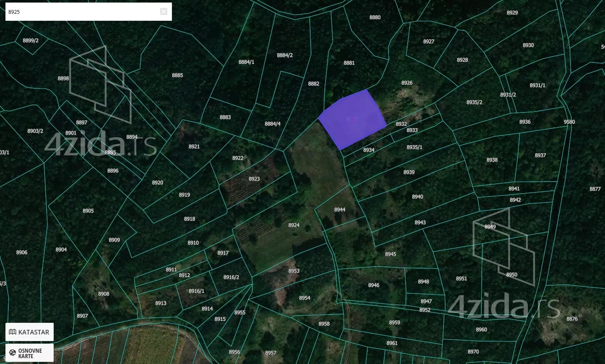Select parcel 8931/1 on the map

(538, 85)
